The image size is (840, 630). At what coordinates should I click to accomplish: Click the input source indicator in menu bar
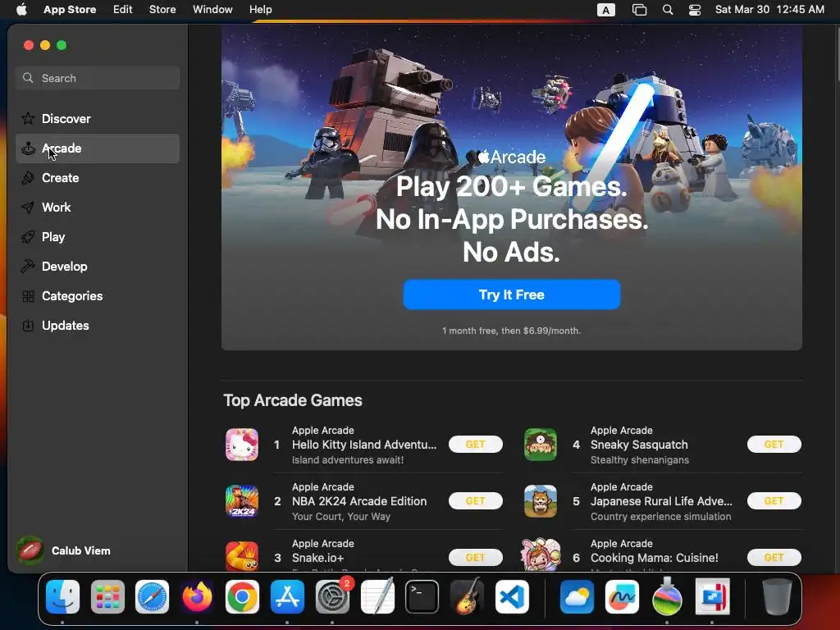coord(606,10)
